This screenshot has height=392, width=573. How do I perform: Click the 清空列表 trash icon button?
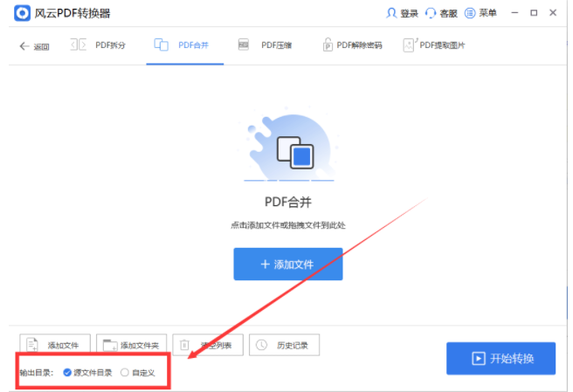pyautogui.click(x=207, y=345)
